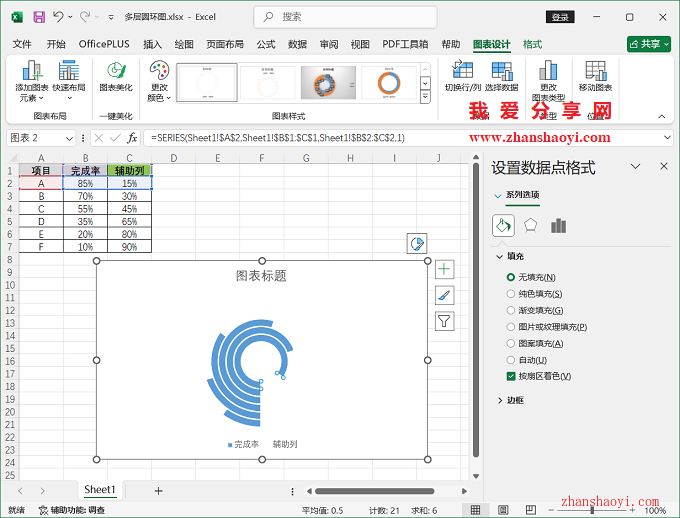Viewport: 680px width, 518px height.
Task: Open the Series Options bar chart icon
Action: click(x=558, y=225)
